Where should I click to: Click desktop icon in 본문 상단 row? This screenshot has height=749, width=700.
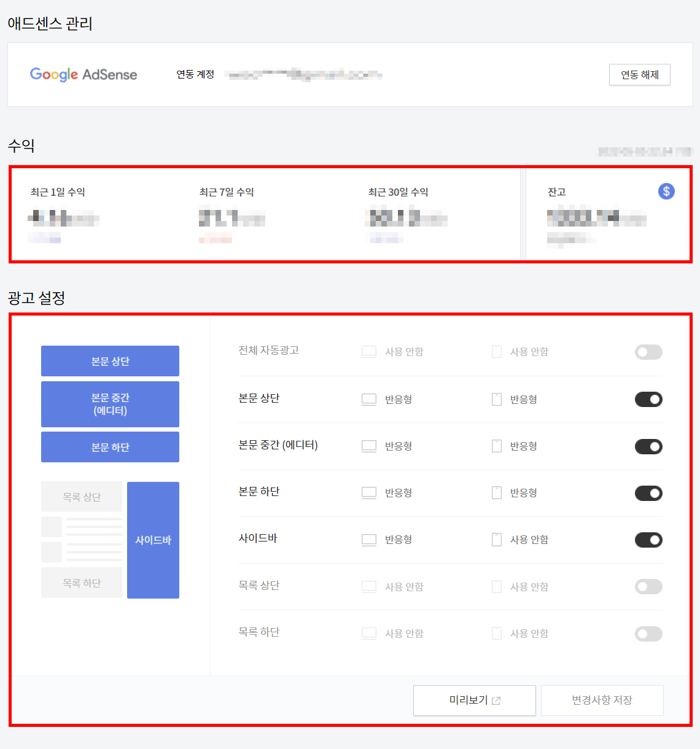[369, 399]
